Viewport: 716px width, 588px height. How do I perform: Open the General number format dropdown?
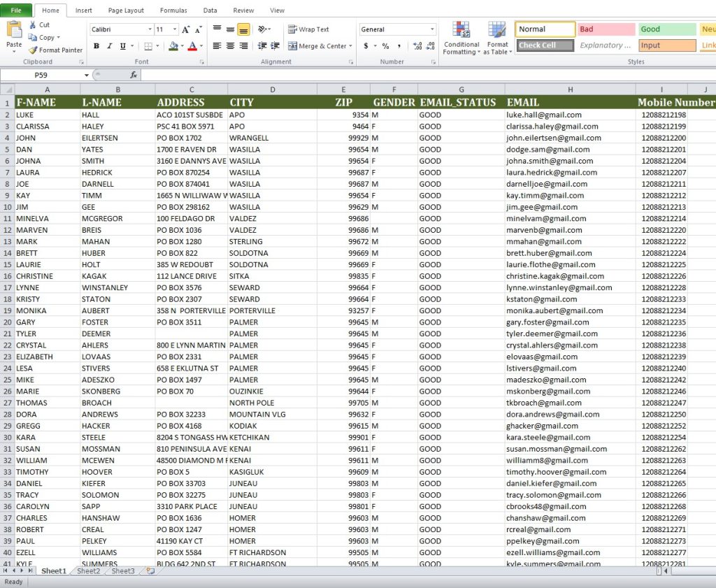point(432,29)
